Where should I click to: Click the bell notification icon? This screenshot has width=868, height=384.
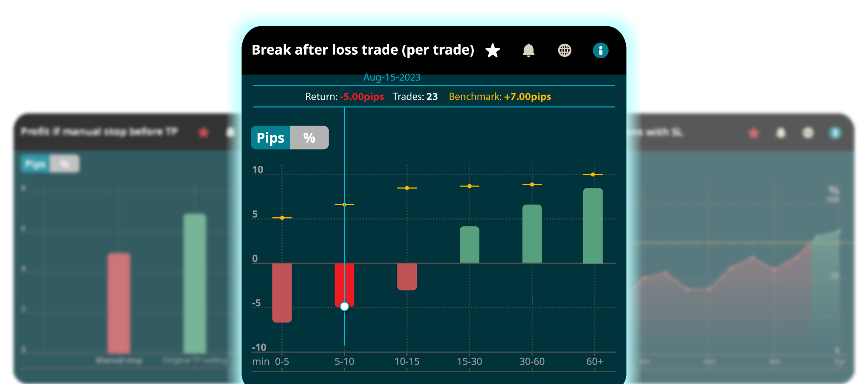tap(528, 51)
